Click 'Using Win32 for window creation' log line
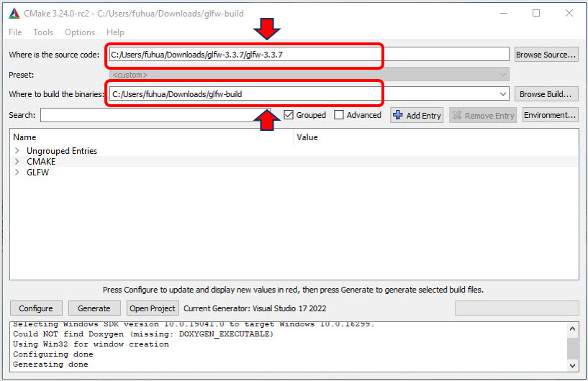Viewport: 588px width, 381px height. 91,344
